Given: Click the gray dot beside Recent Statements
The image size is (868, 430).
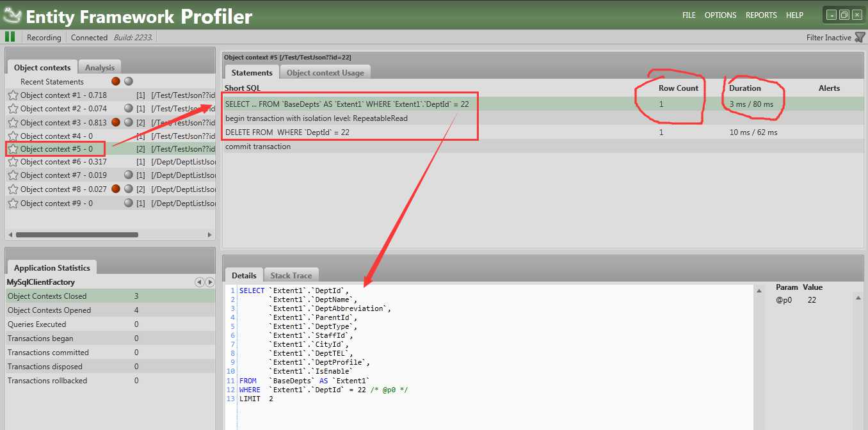Looking at the screenshot, I should point(129,81).
